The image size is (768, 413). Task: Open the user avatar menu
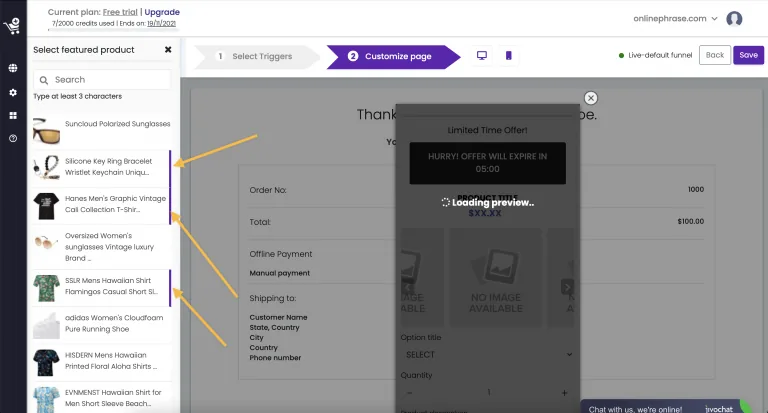734,19
